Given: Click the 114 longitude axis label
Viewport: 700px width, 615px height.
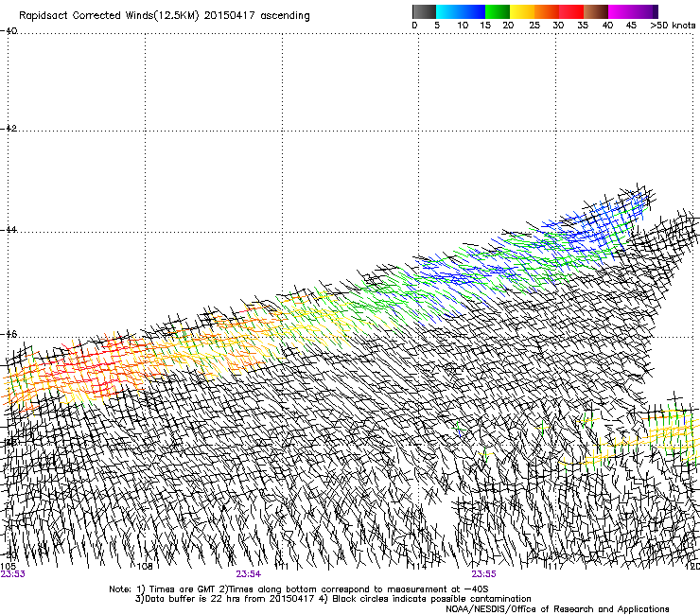Looking at the screenshot, I should [419, 566].
